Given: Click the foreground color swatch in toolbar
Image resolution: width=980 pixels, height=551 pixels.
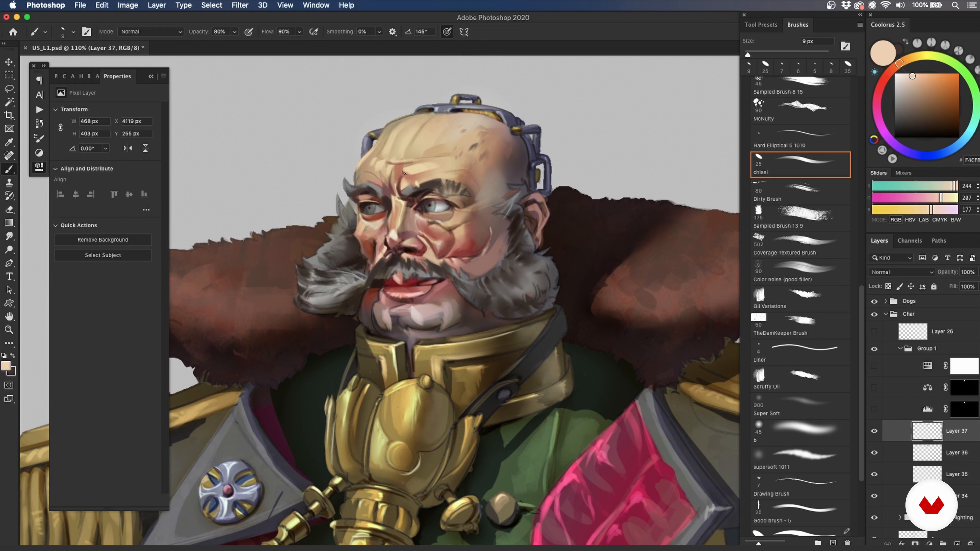Looking at the screenshot, I should pyautogui.click(x=6, y=366).
